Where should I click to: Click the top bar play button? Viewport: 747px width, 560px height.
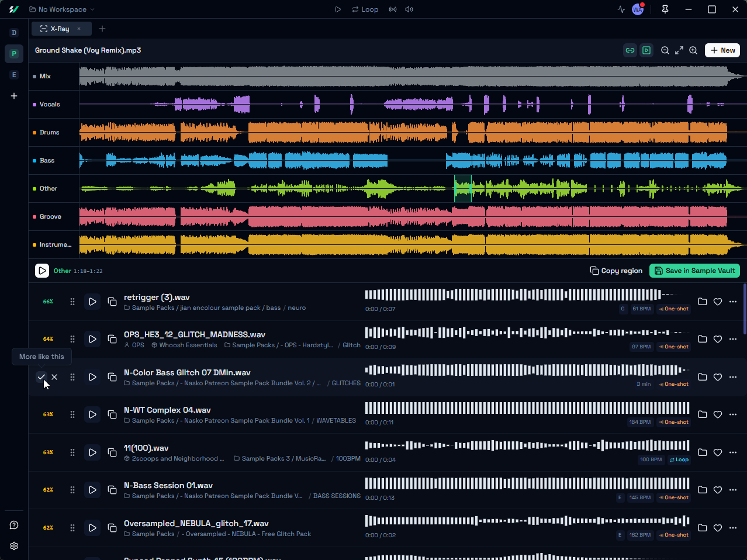pyautogui.click(x=338, y=9)
